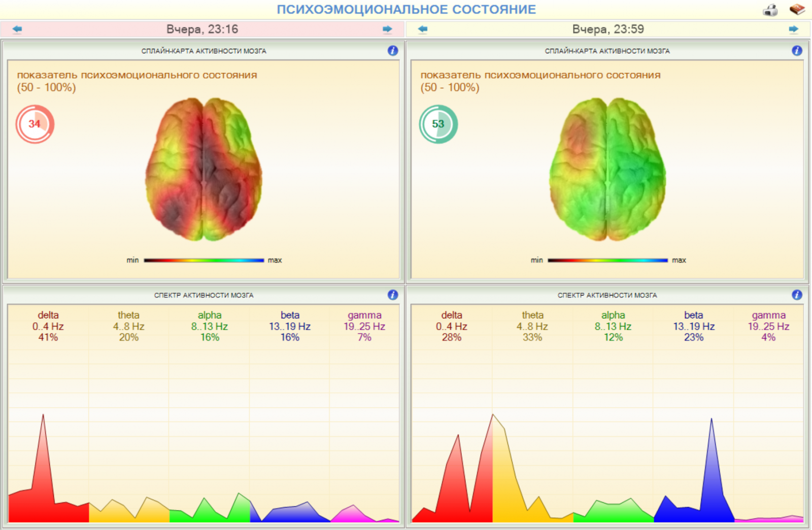Viewport: 812px width, 530px height.
Task: Click the brain map in the 23:16 panel
Action: (204, 169)
